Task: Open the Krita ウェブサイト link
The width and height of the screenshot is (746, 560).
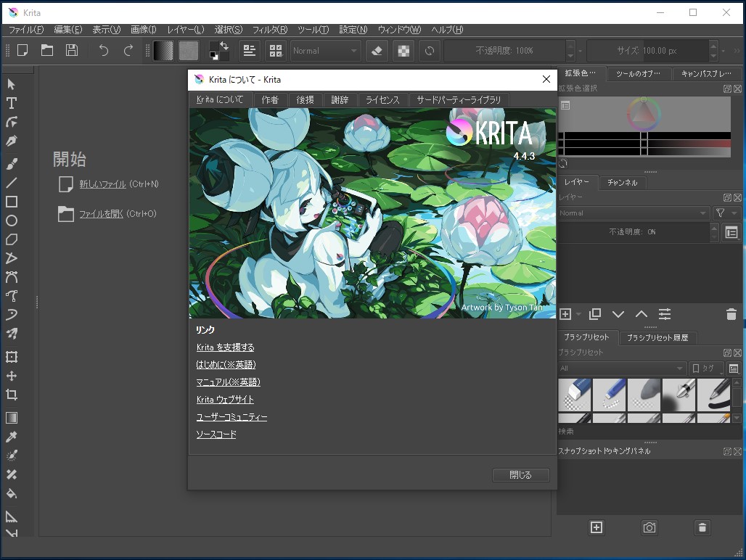Action: click(224, 399)
